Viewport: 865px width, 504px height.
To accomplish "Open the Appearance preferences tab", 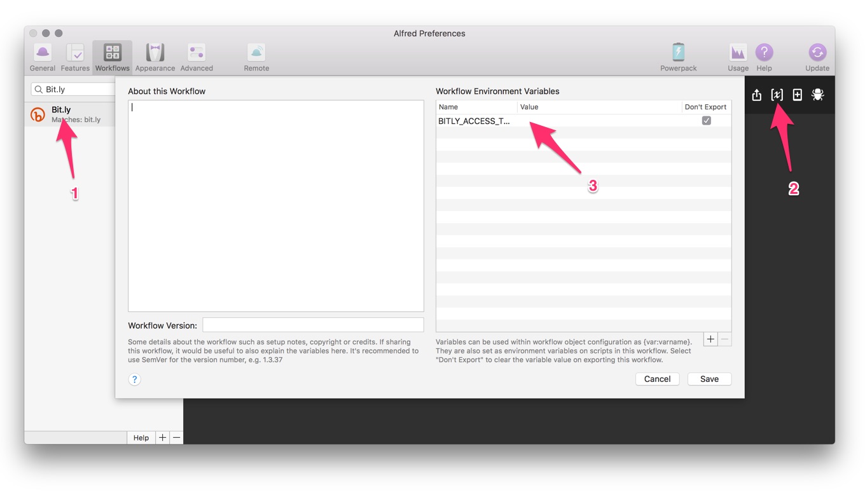I will coord(155,58).
